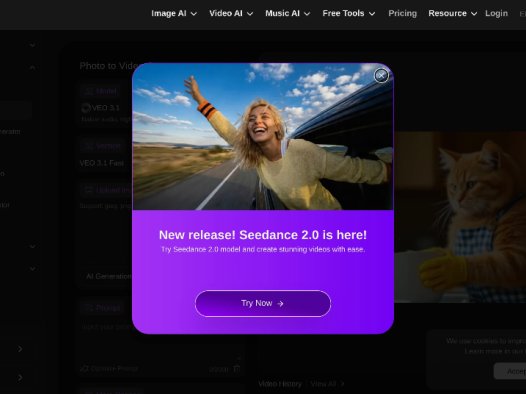Expand the Image AI dropdown chevron
Screen dimensions: 526x394
[194, 14]
